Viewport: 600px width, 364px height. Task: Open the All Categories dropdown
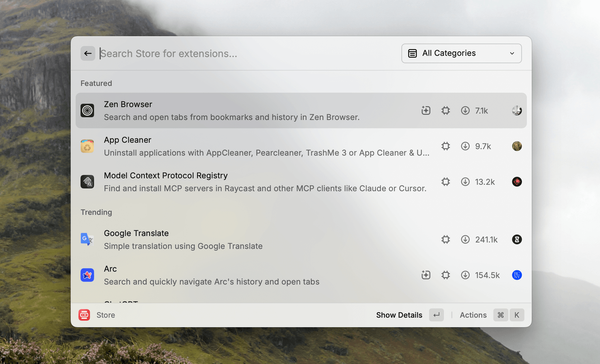461,54
